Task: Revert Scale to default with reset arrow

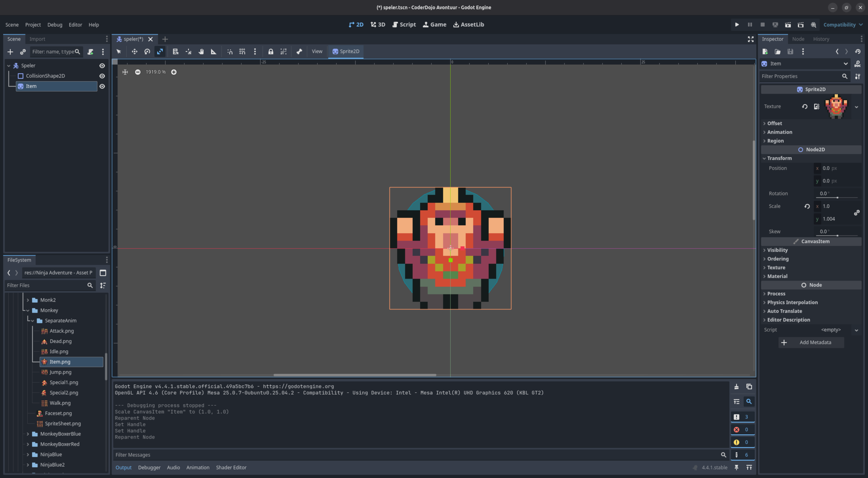Action: pyautogui.click(x=807, y=206)
